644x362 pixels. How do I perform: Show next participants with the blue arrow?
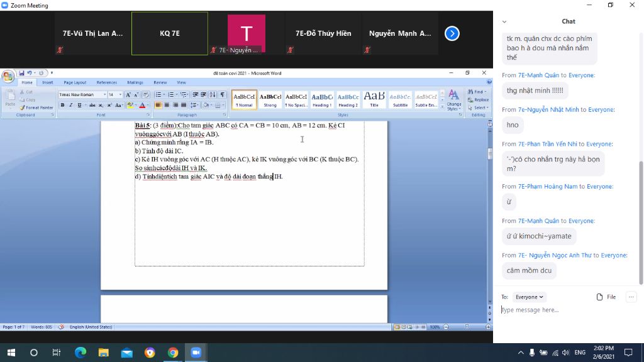[452, 33]
